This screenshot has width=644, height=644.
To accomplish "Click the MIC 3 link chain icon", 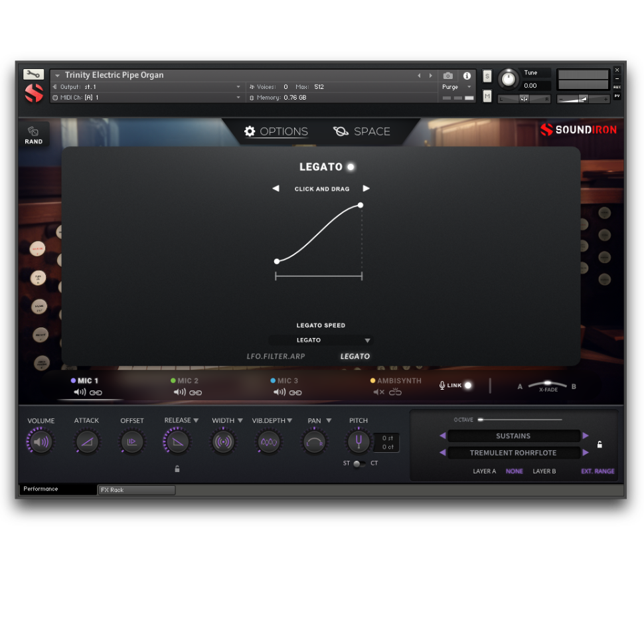I will click(295, 392).
